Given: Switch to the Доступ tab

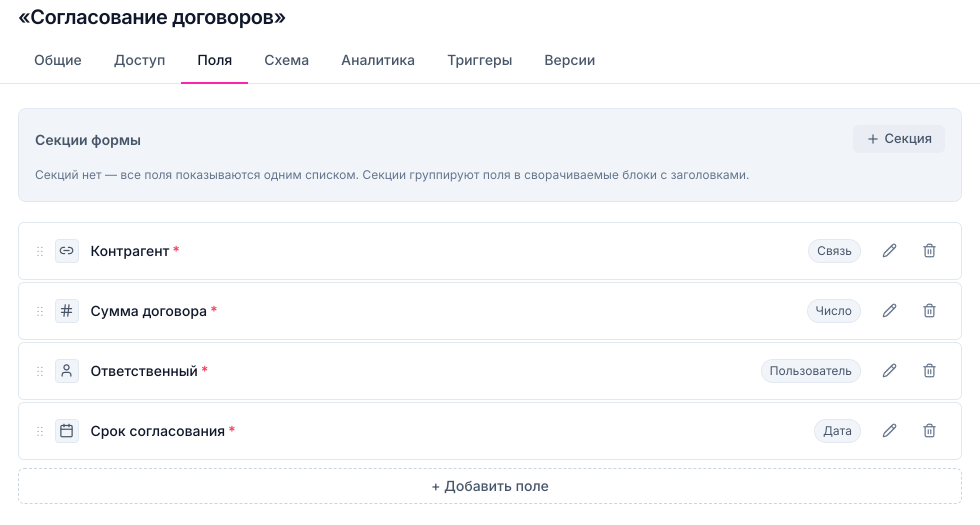Looking at the screenshot, I should coord(139,60).
